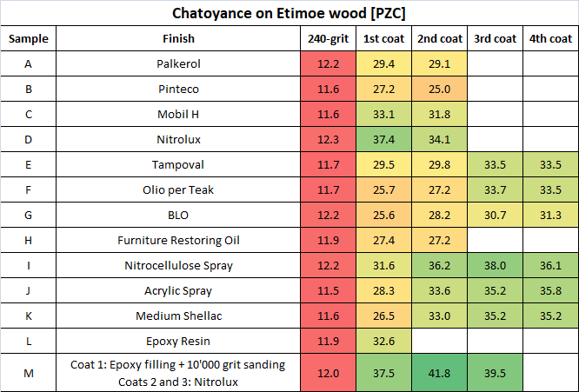Click the "36.1" value cell
This screenshot has width=579, height=392.
(551, 265)
